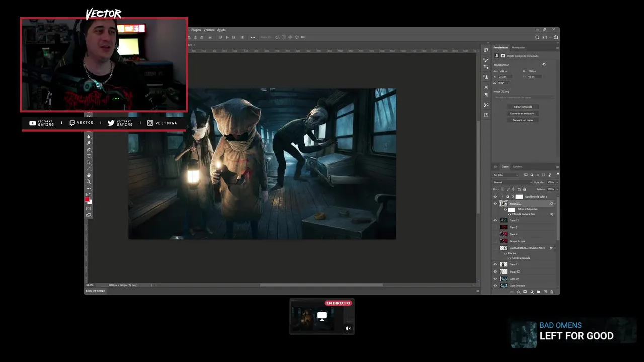The height and width of the screenshot is (362, 644).
Task: Select the Zoom tool in toolbar
Action: pos(89,182)
